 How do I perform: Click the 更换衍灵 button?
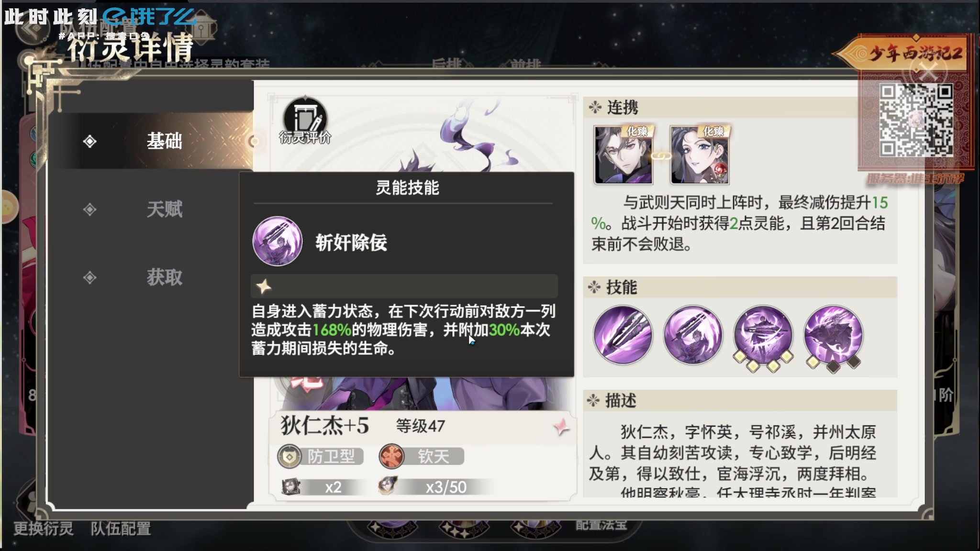point(44,529)
